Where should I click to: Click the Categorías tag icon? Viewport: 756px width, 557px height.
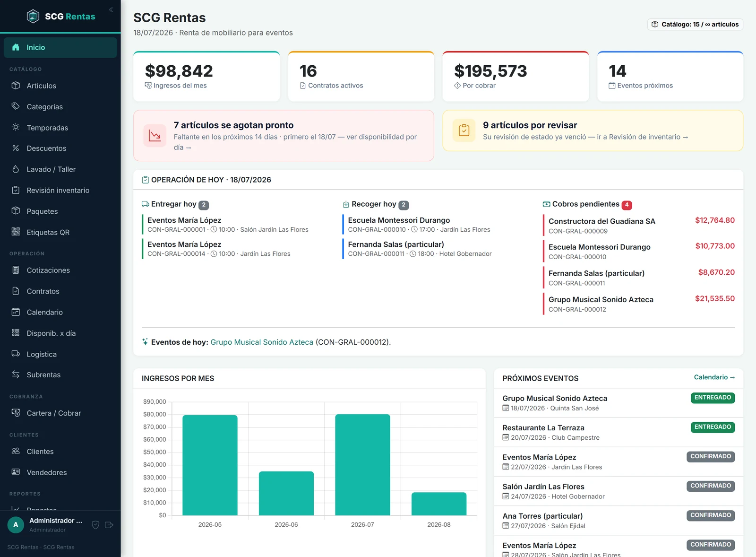point(16,106)
